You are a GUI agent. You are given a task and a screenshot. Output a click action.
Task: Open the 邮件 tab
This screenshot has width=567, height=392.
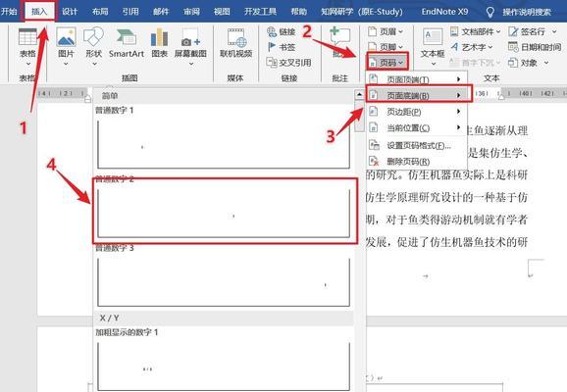[x=161, y=11]
